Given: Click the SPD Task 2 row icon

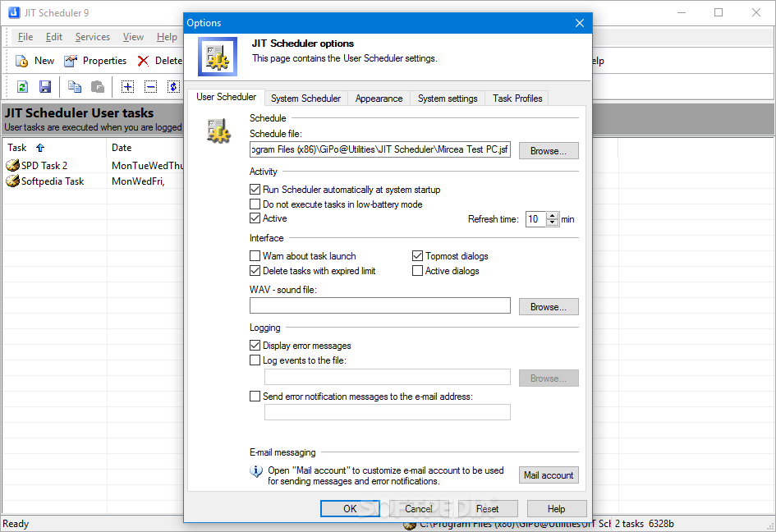Looking at the screenshot, I should (12, 165).
